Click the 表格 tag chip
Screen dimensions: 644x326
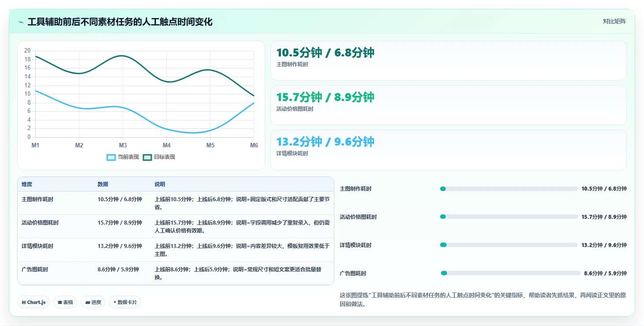point(65,302)
